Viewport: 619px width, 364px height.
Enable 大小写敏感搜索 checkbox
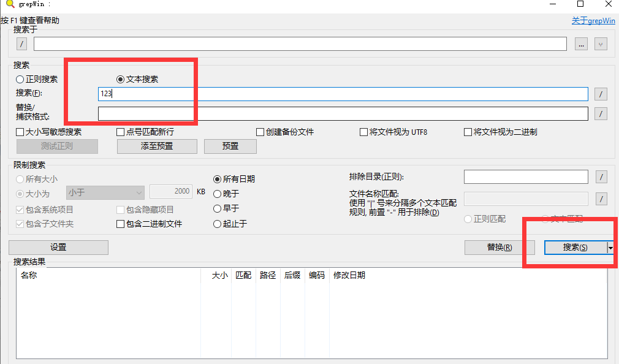coord(20,132)
